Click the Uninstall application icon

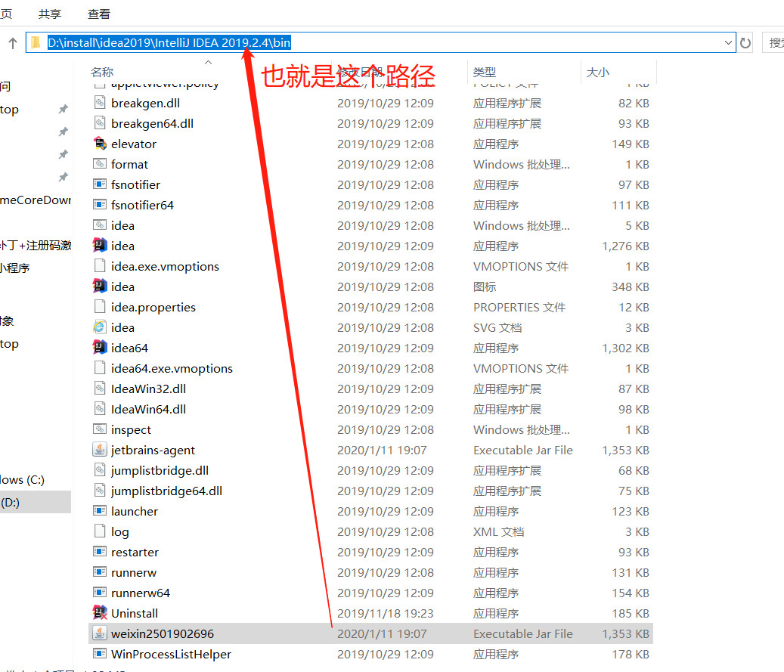(x=100, y=613)
